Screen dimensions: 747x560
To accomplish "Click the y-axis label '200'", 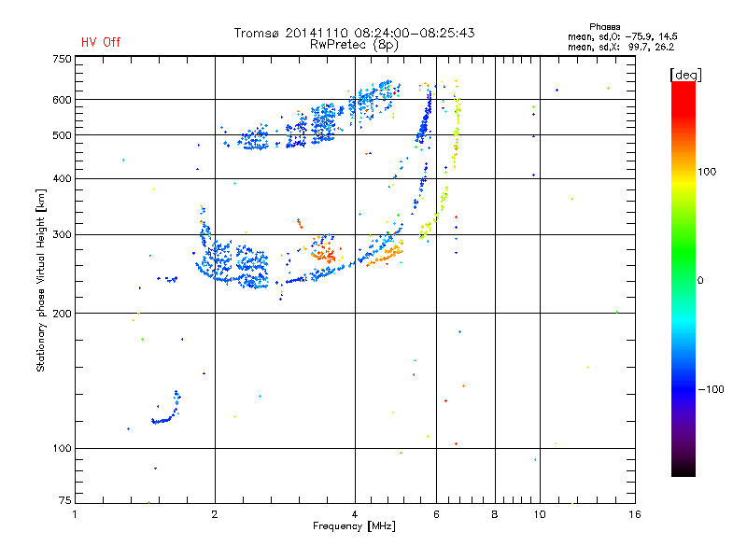I will click(62, 314).
